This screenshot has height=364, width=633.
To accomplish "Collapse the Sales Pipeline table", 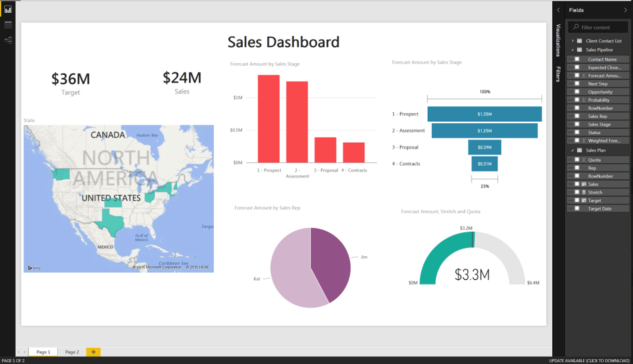I will [572, 50].
